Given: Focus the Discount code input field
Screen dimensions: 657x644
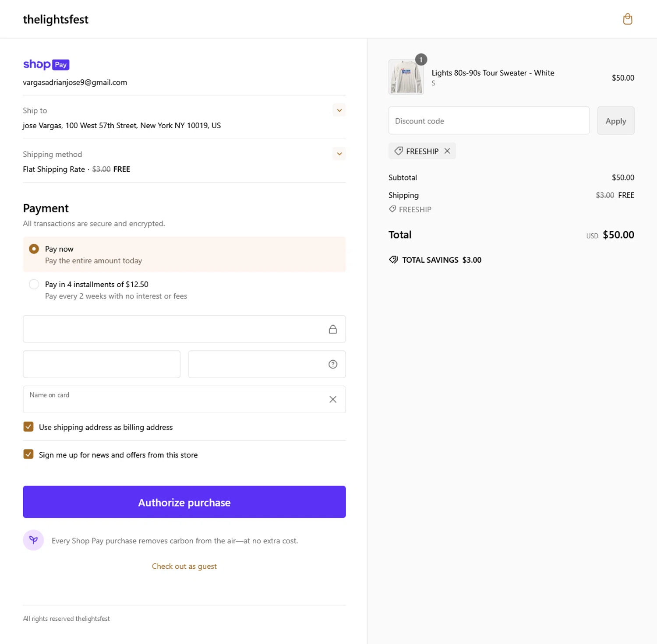Looking at the screenshot, I should pos(489,121).
